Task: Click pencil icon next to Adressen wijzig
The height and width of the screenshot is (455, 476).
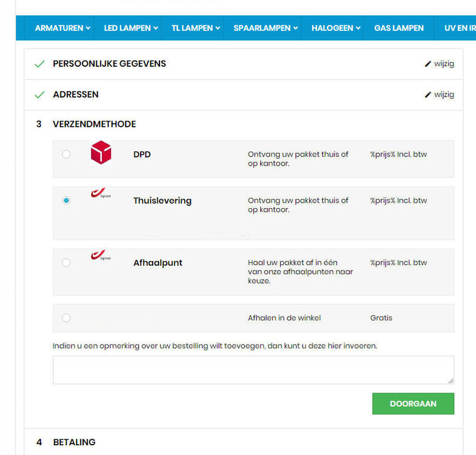Action: coord(428,95)
